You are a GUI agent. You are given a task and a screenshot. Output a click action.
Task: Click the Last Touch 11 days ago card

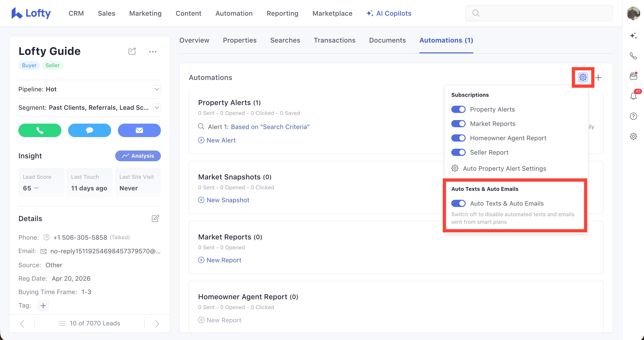pyautogui.click(x=89, y=182)
